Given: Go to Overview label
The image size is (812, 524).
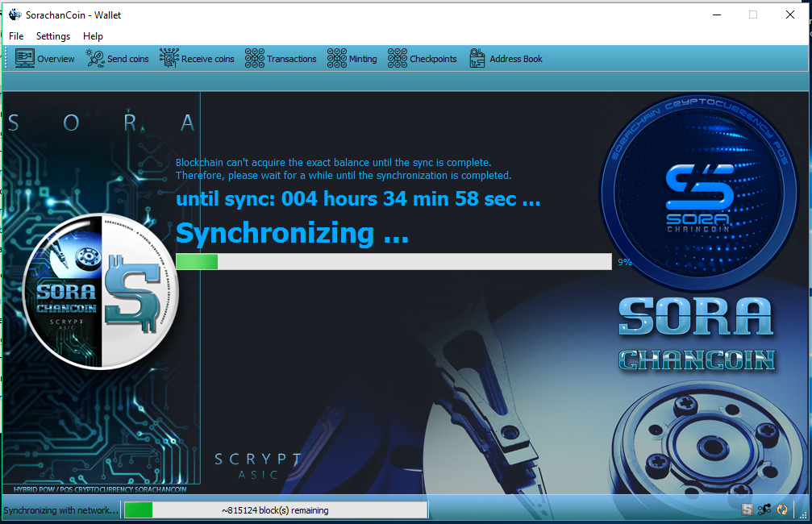Looking at the screenshot, I should (x=56, y=59).
